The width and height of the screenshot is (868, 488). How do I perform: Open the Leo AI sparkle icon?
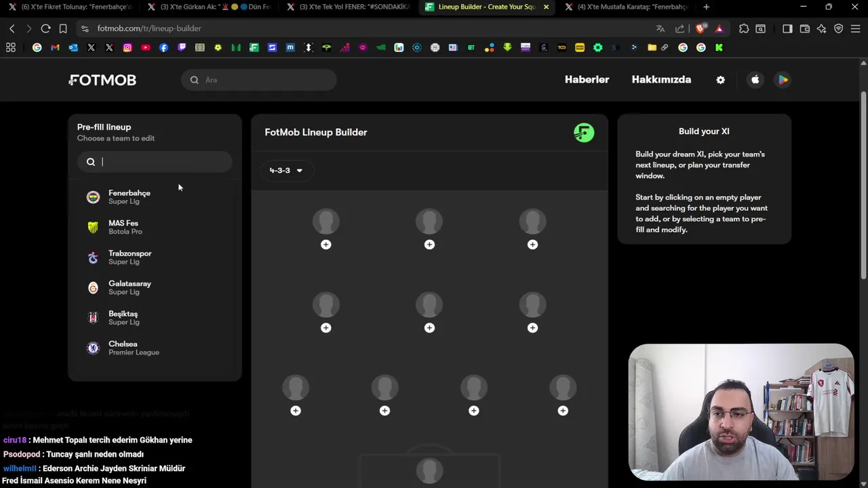click(x=822, y=28)
